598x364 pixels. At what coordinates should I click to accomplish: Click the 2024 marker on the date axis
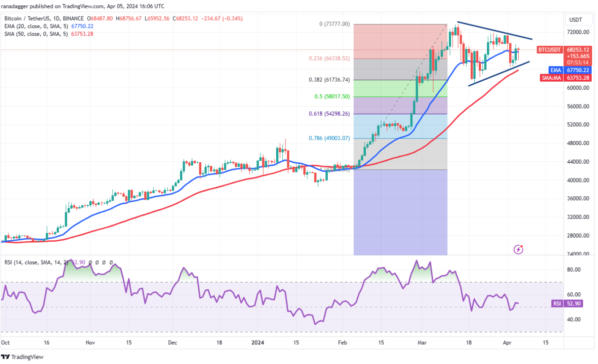[258, 342]
